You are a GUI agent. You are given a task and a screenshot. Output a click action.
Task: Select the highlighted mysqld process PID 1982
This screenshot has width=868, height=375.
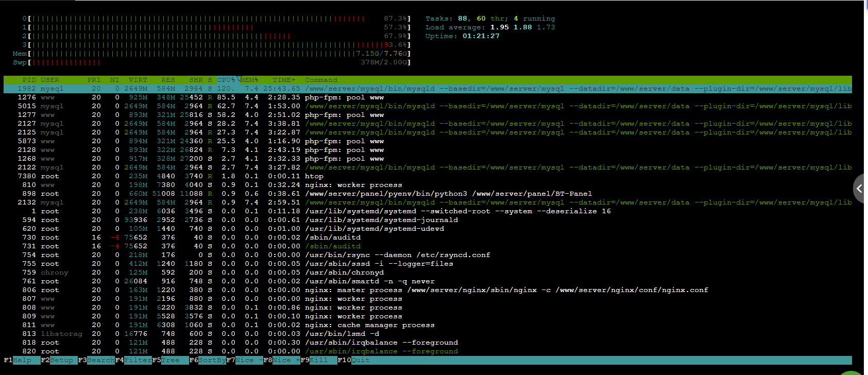(428, 89)
